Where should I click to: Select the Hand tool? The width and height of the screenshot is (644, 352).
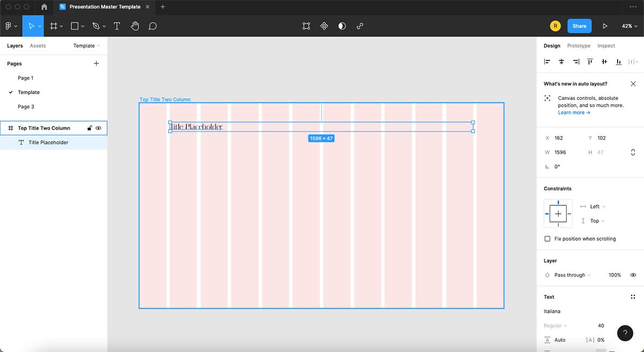135,25
